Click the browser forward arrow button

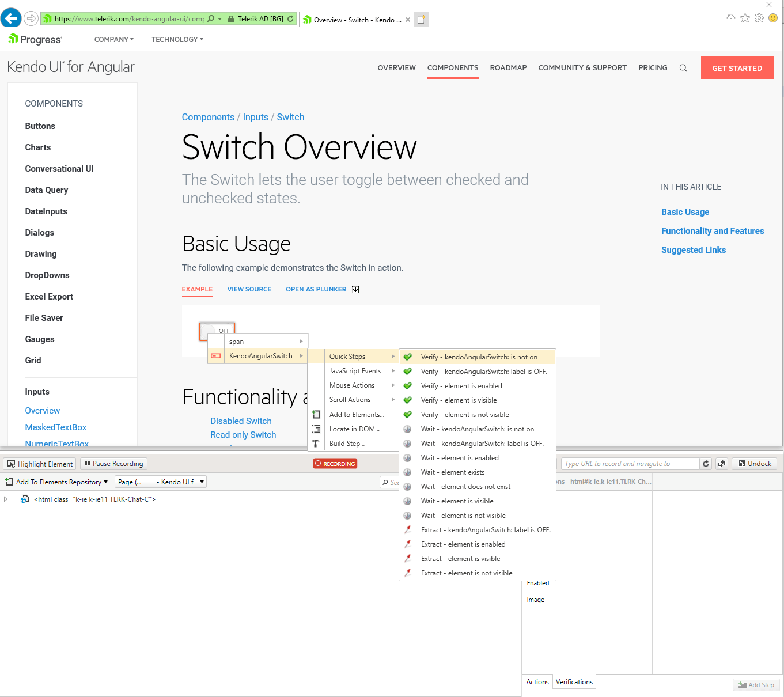pos(31,18)
